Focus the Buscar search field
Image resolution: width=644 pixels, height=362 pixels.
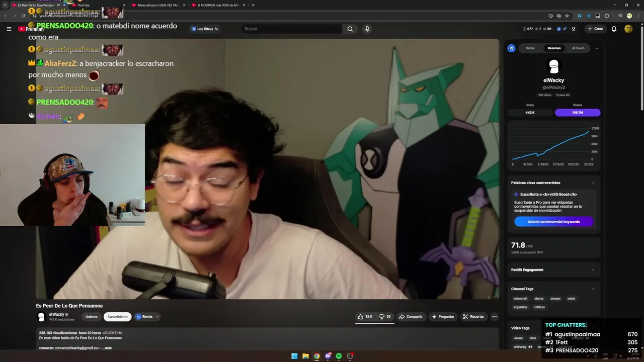291,29
